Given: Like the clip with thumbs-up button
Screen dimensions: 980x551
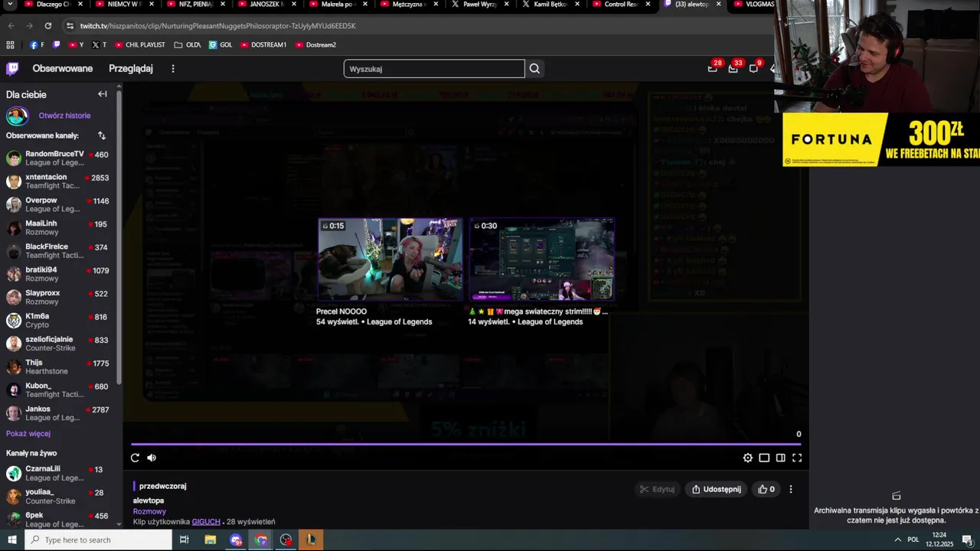Looking at the screenshot, I should 766,489.
